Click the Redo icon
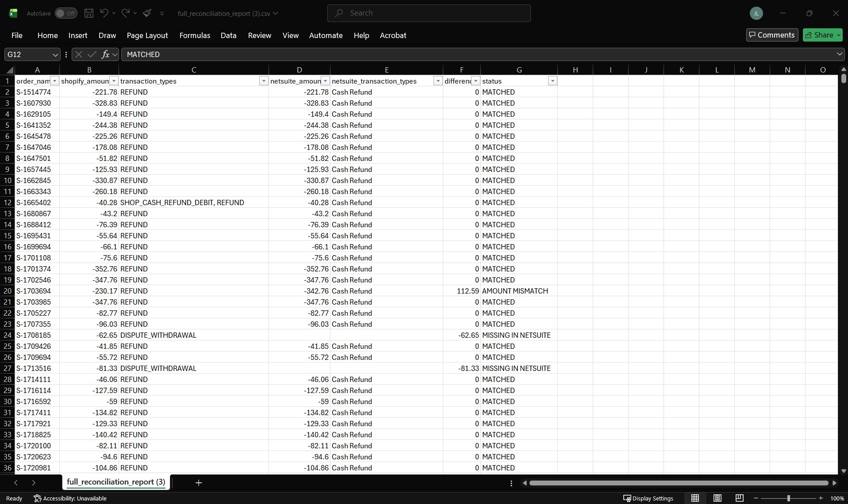 (x=126, y=13)
